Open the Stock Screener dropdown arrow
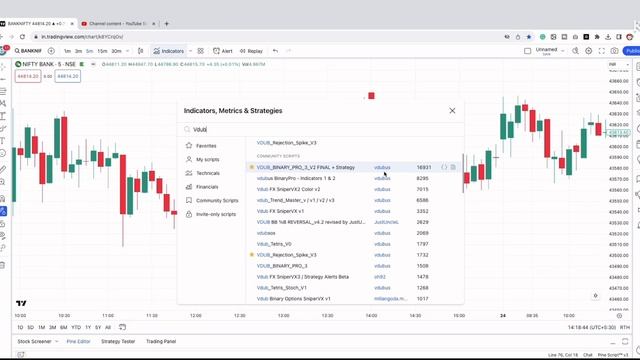The image size is (640, 360). pos(57,341)
